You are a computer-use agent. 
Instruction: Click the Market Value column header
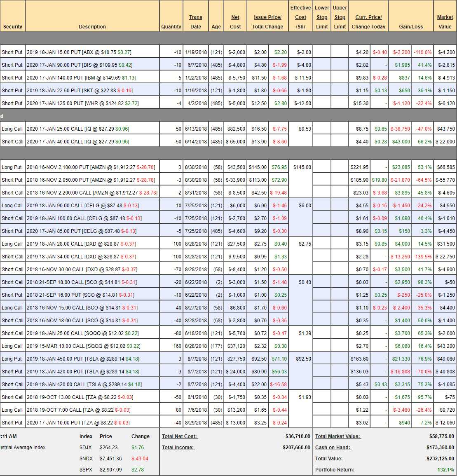445,22
